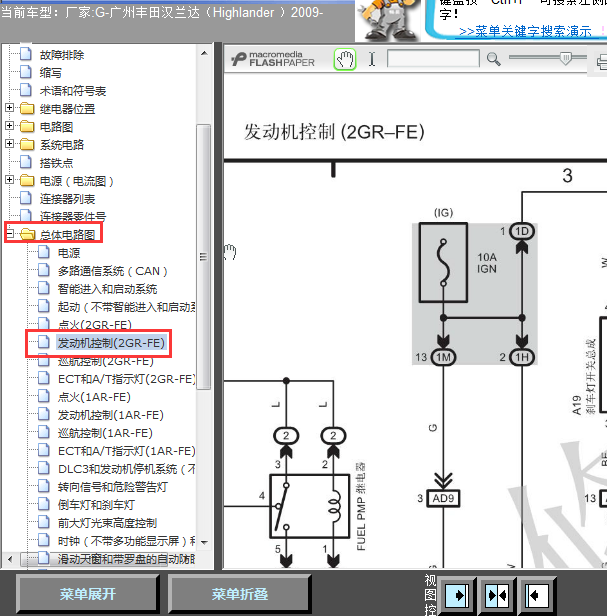Open the 连接器列表 entry
The image size is (607, 616).
point(67,199)
